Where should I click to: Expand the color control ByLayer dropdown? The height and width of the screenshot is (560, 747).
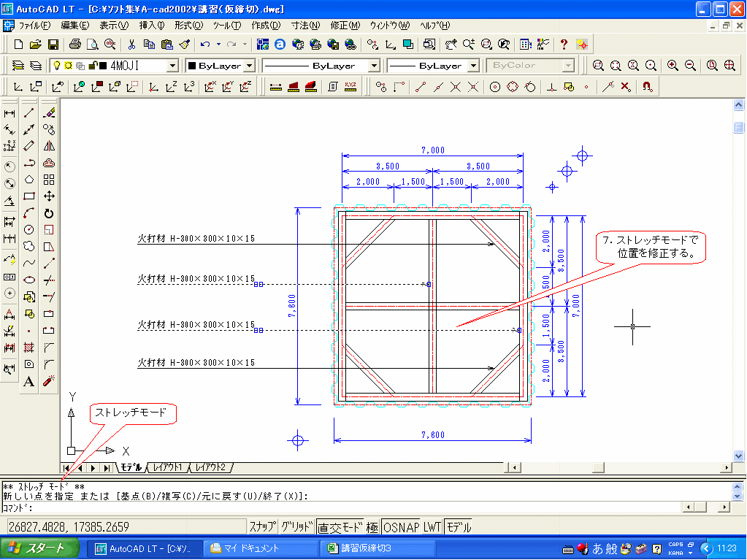click(250, 66)
